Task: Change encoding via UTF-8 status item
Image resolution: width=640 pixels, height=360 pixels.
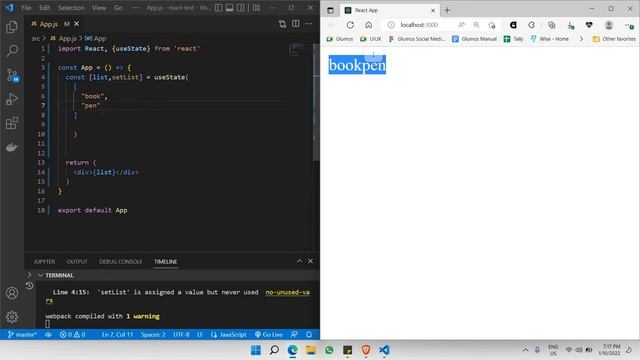Action: point(181,335)
